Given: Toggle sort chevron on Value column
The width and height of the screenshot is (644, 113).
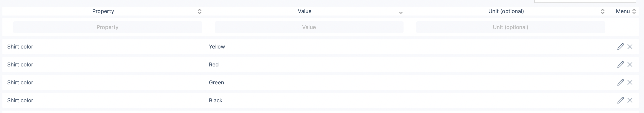Looking at the screenshot, I should (x=400, y=13).
